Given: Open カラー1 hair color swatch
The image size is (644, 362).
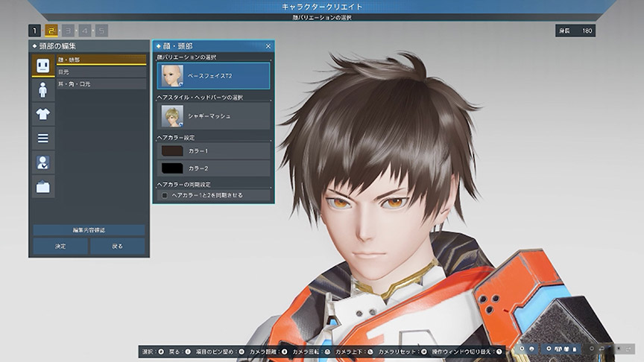Looking at the screenshot, I should click(214, 151).
